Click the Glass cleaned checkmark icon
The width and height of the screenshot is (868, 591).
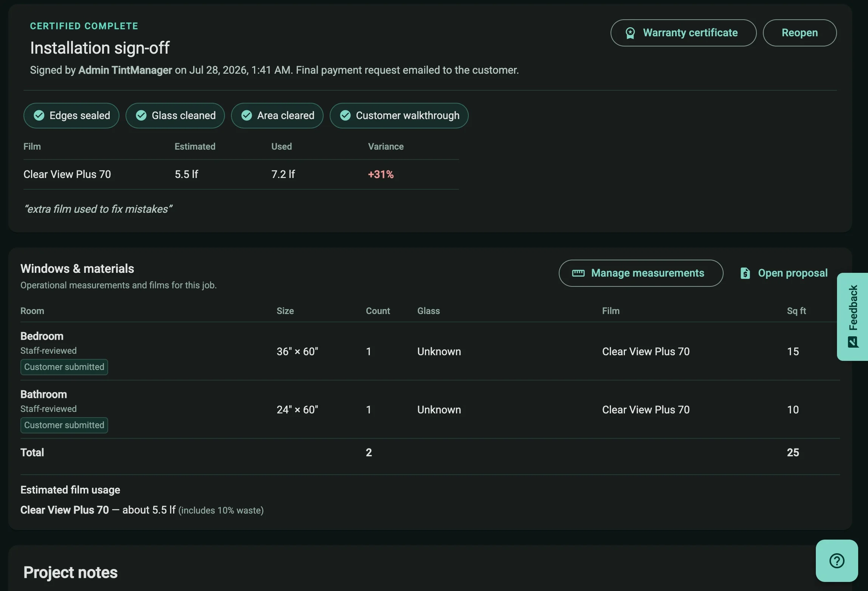pos(141,116)
